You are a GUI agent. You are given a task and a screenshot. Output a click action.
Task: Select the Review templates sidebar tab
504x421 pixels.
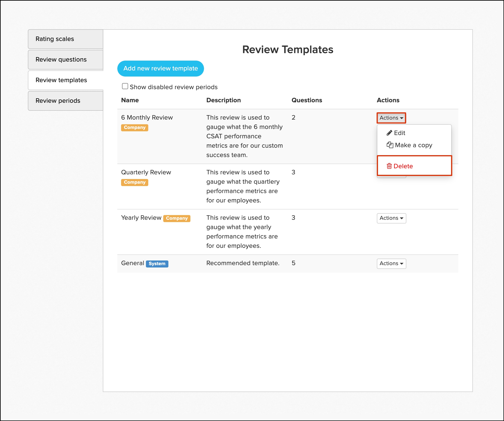(x=61, y=80)
